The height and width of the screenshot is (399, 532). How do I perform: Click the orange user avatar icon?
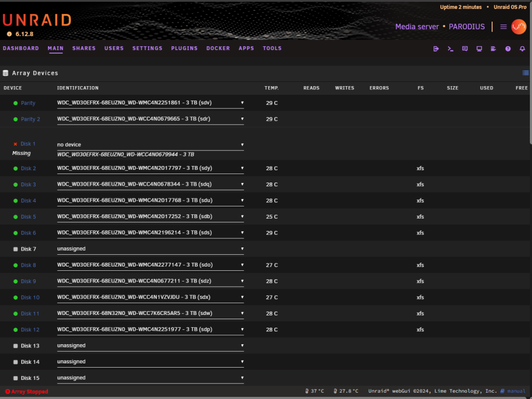coord(519,27)
